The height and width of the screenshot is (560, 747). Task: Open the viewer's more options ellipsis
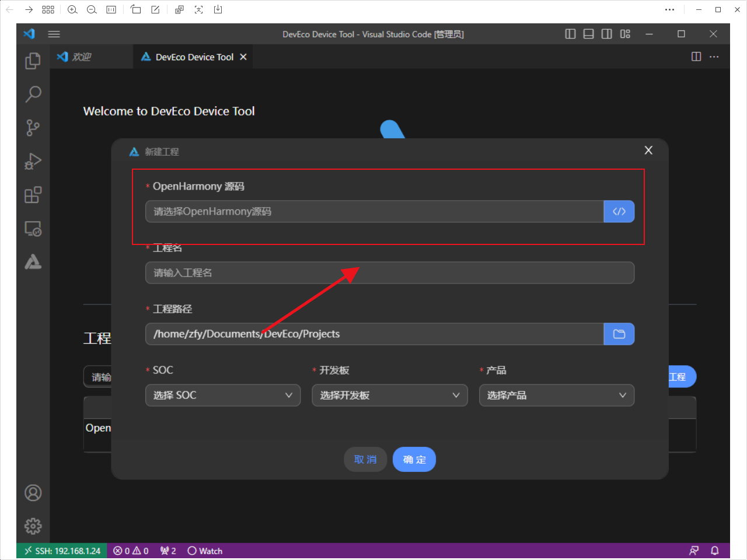coord(669,9)
